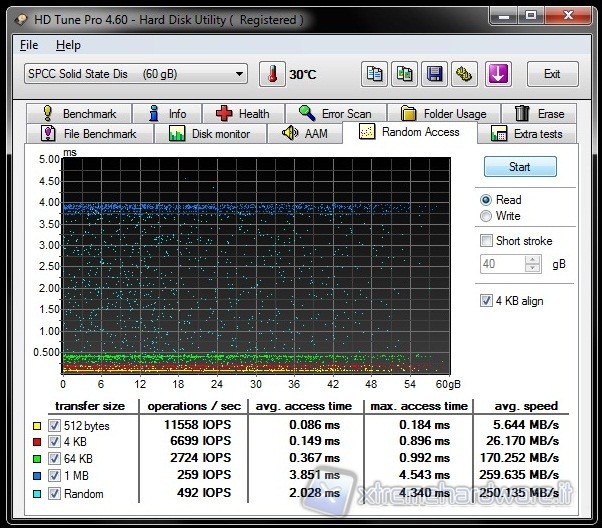602x528 pixels.
Task: Open the File menu
Action: pos(29,45)
